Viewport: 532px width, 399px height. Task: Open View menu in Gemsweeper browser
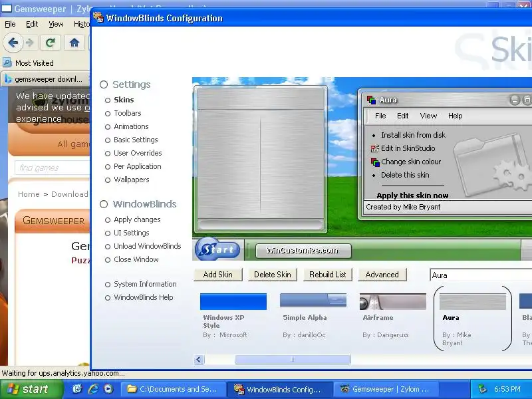[x=56, y=24]
